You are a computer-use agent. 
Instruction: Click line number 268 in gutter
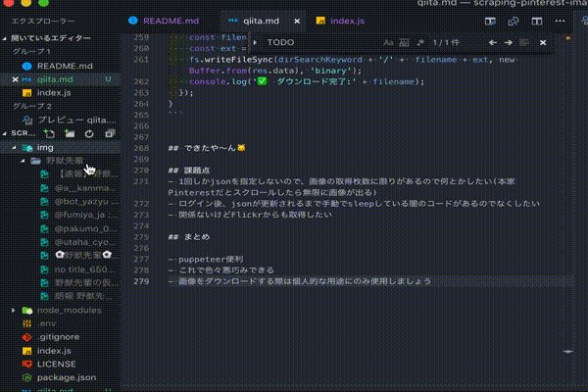click(x=141, y=148)
